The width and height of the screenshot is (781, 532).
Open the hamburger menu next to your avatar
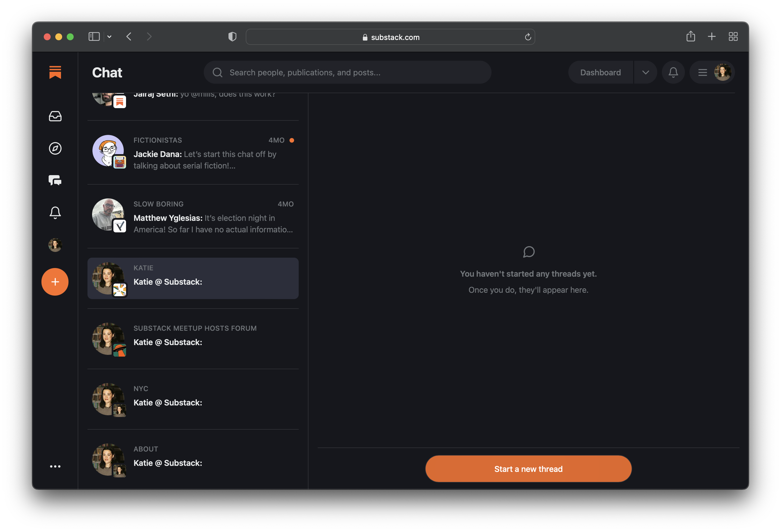pos(702,72)
